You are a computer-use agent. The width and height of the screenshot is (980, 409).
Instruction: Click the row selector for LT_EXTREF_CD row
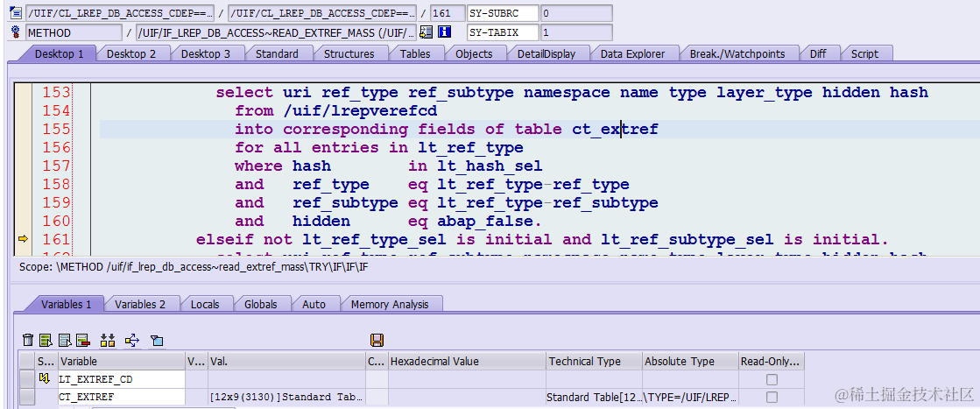27,379
